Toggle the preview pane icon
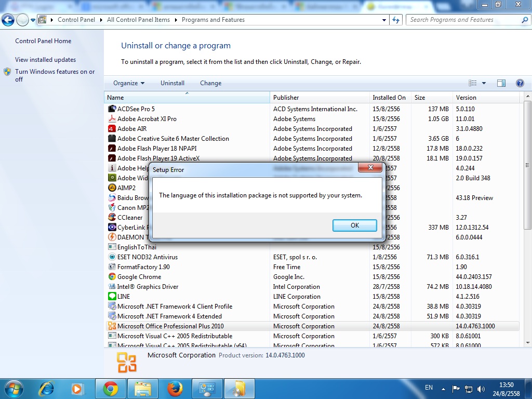Image resolution: width=532 pixels, height=399 pixels. pyautogui.click(x=501, y=83)
